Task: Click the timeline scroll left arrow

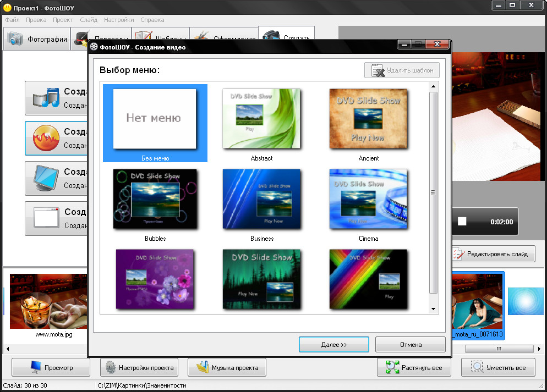Action: [x=7, y=349]
